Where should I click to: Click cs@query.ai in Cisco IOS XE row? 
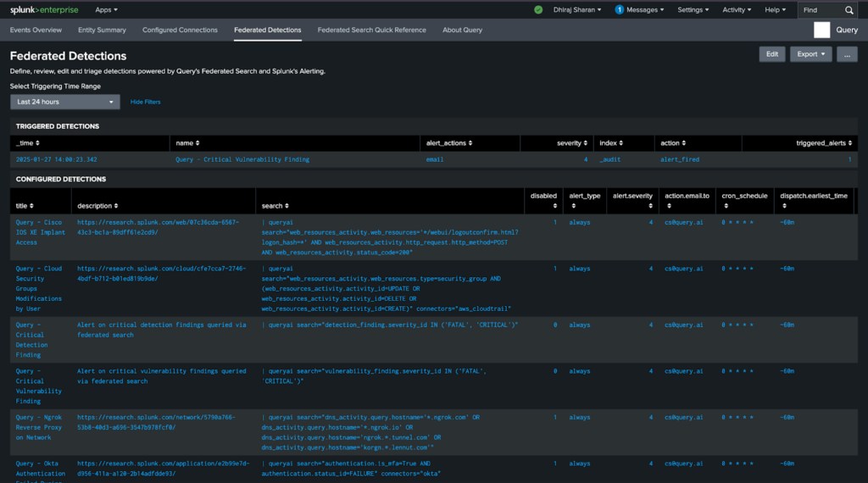click(684, 222)
